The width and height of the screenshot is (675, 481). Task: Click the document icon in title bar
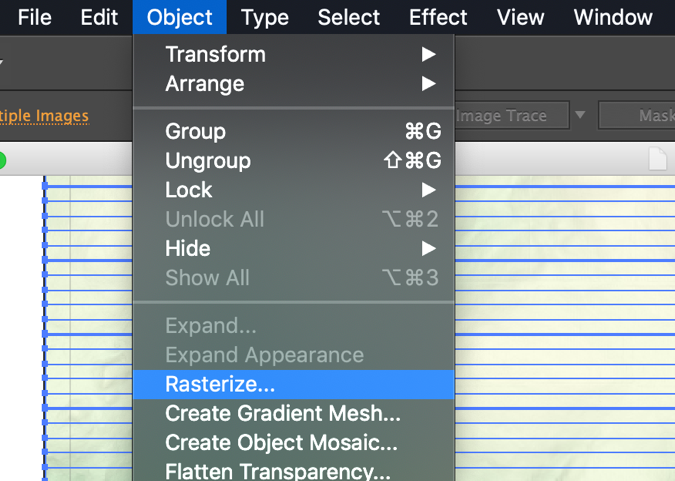tap(657, 159)
